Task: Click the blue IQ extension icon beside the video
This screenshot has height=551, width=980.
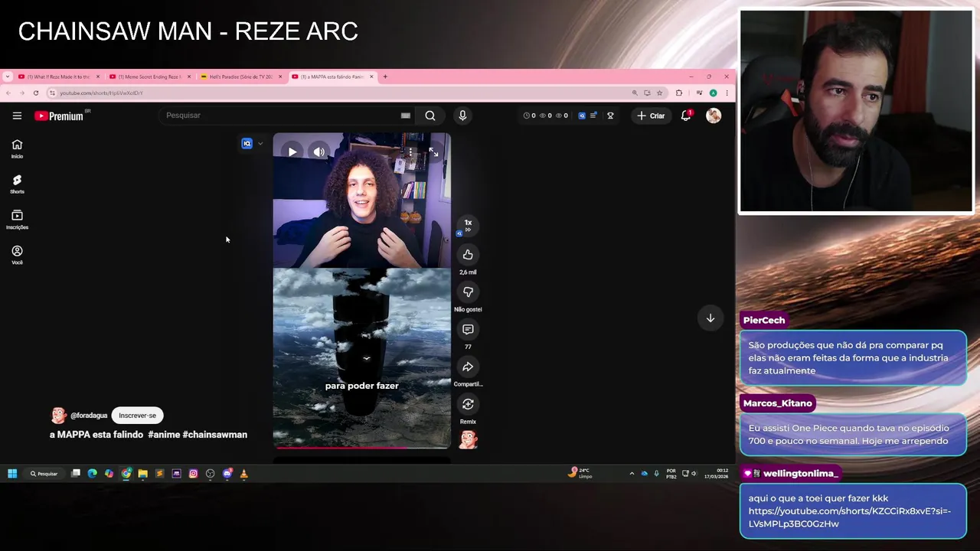Action: coord(247,144)
